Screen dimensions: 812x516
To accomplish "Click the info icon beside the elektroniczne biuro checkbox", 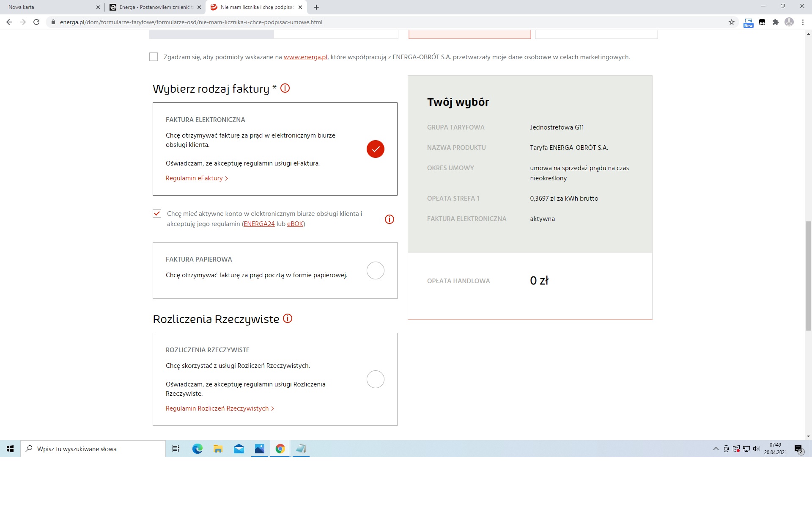I will (390, 219).
